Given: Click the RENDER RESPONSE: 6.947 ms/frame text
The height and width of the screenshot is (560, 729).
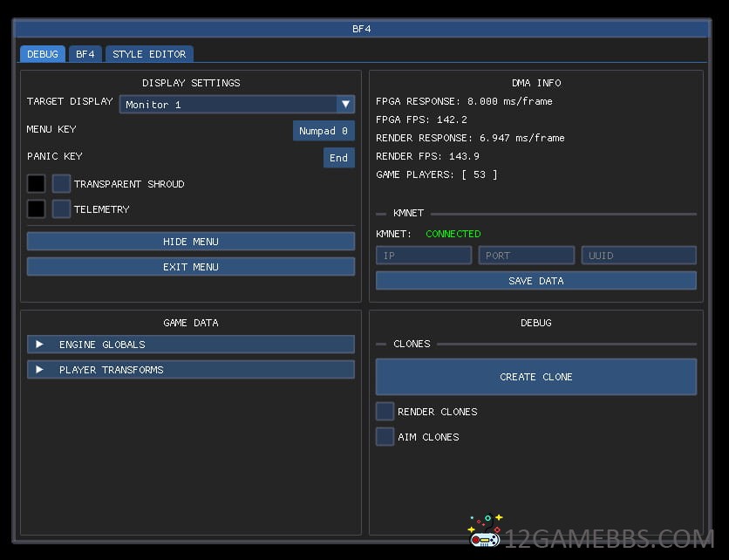Looking at the screenshot, I should tap(470, 138).
